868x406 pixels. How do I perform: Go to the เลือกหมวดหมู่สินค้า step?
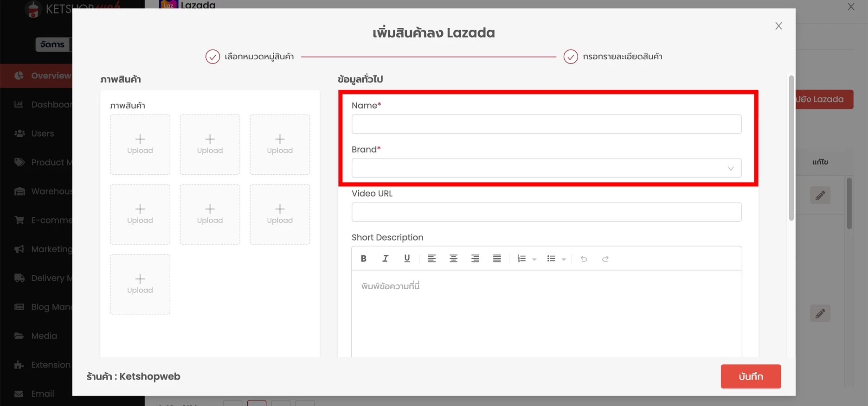coord(250,57)
